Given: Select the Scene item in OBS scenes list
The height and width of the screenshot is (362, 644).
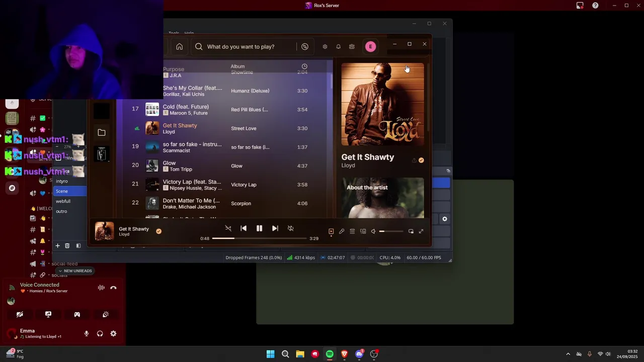Looking at the screenshot, I should 70,191.
